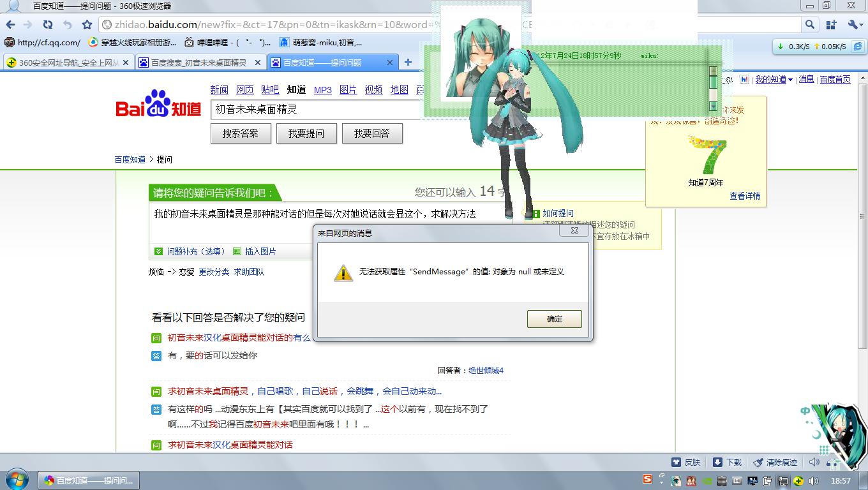
Task: Select the 网页 navigation link
Action: [x=244, y=90]
